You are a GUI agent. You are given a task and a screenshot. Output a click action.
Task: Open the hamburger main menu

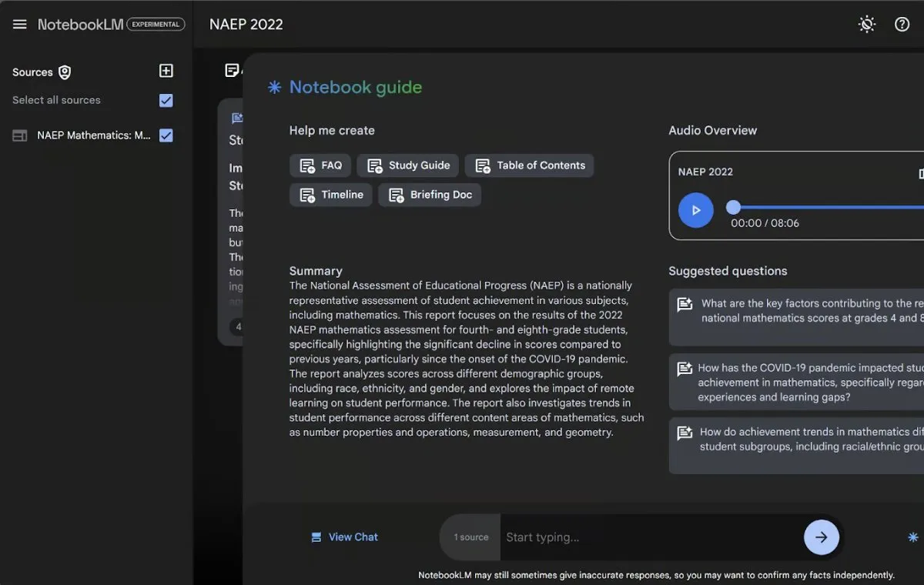[x=19, y=25]
